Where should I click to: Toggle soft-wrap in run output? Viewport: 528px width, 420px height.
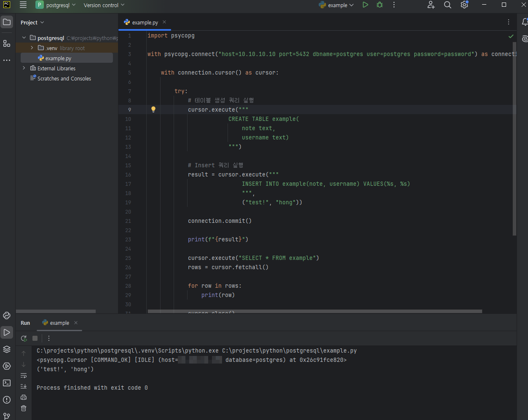[x=24, y=375]
